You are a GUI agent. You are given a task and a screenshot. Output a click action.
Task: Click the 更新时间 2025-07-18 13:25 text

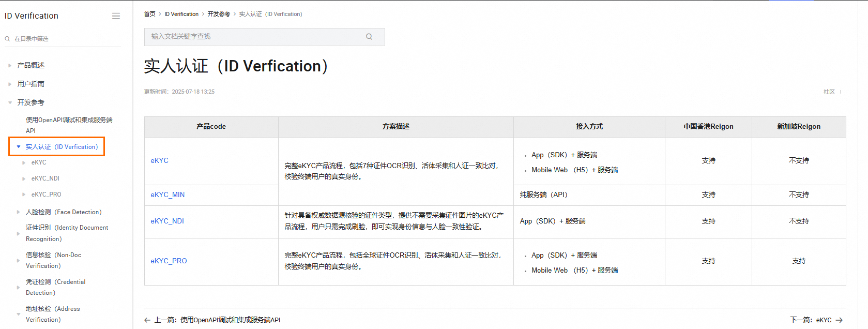(179, 92)
